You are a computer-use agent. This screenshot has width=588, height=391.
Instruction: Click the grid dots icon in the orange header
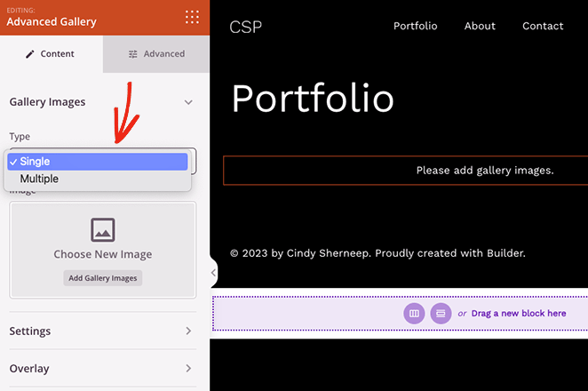[x=192, y=17]
